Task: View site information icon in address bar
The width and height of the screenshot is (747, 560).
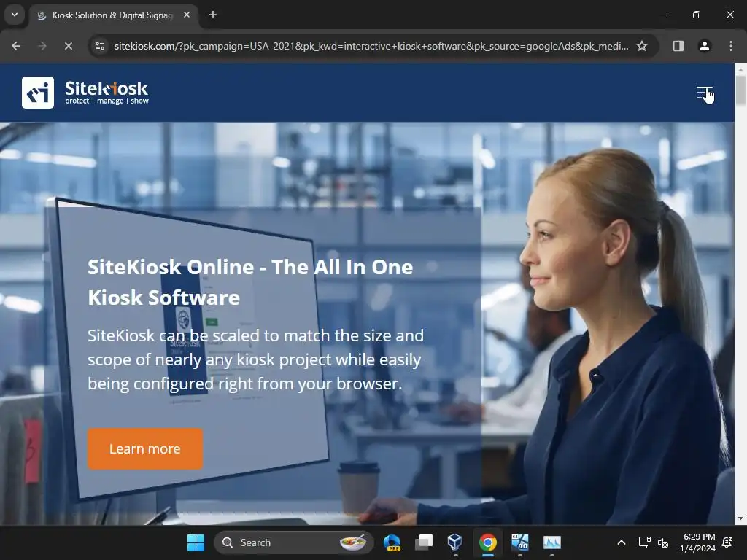Action: tap(100, 46)
